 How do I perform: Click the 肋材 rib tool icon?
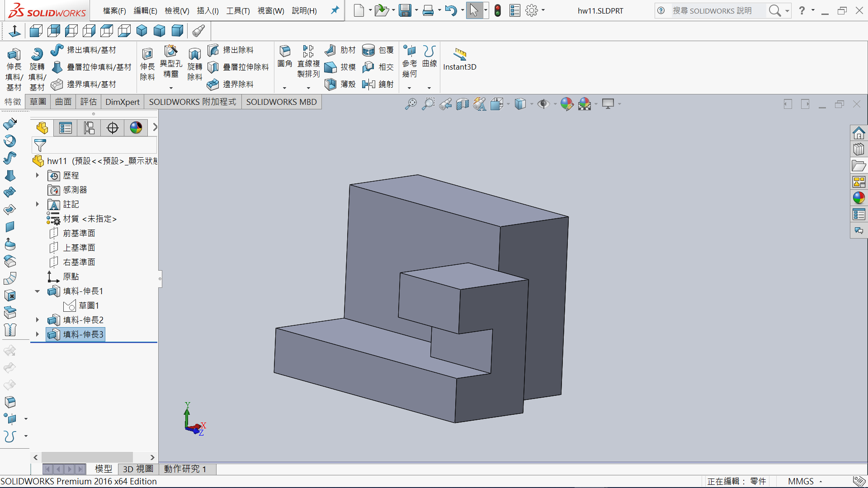click(x=330, y=50)
